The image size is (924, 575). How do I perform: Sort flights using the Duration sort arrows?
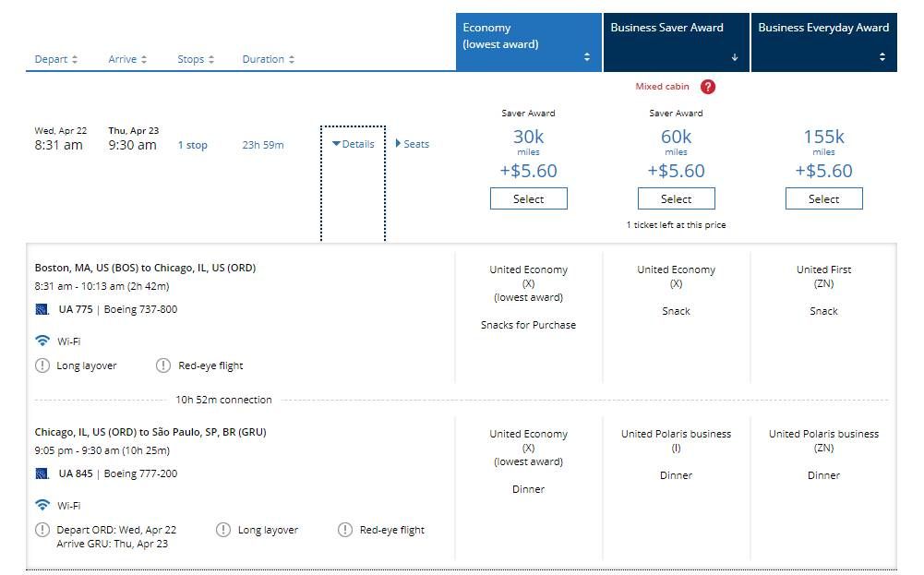[x=291, y=59]
